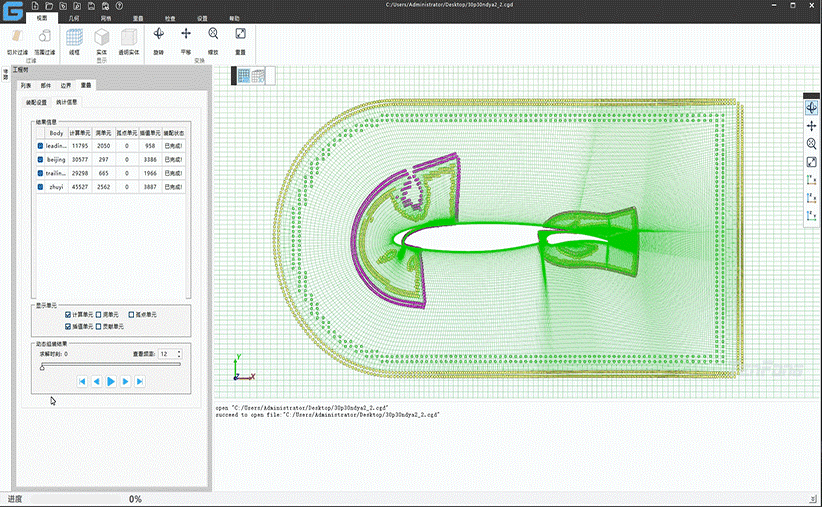Click the gray mesh icon atop viewport
The height and width of the screenshot is (507, 822).
pos(258,76)
